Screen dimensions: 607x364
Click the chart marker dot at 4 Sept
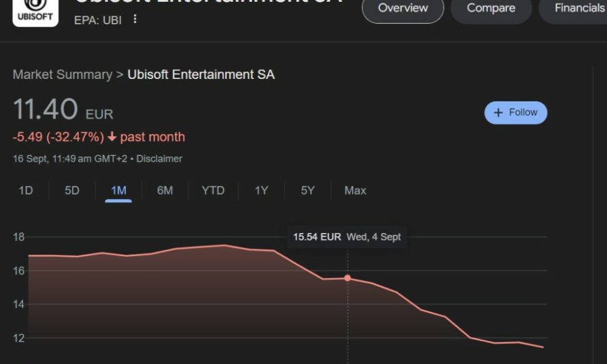pos(348,278)
